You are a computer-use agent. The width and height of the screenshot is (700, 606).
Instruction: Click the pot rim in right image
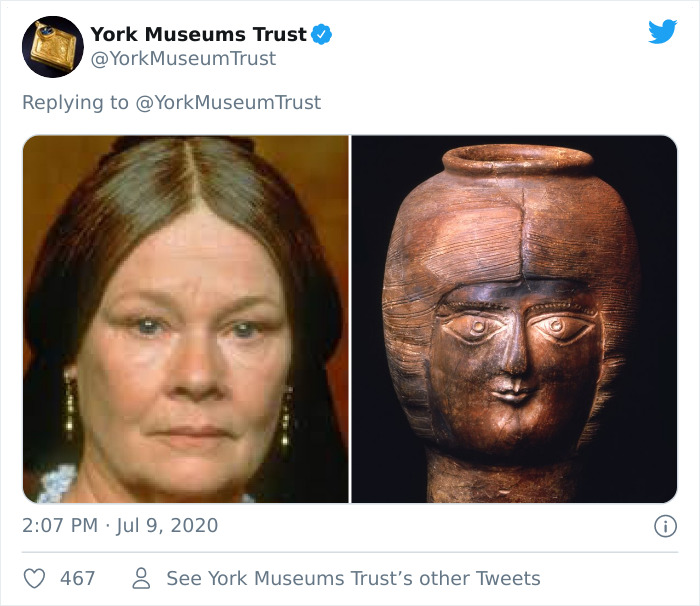coord(518,159)
